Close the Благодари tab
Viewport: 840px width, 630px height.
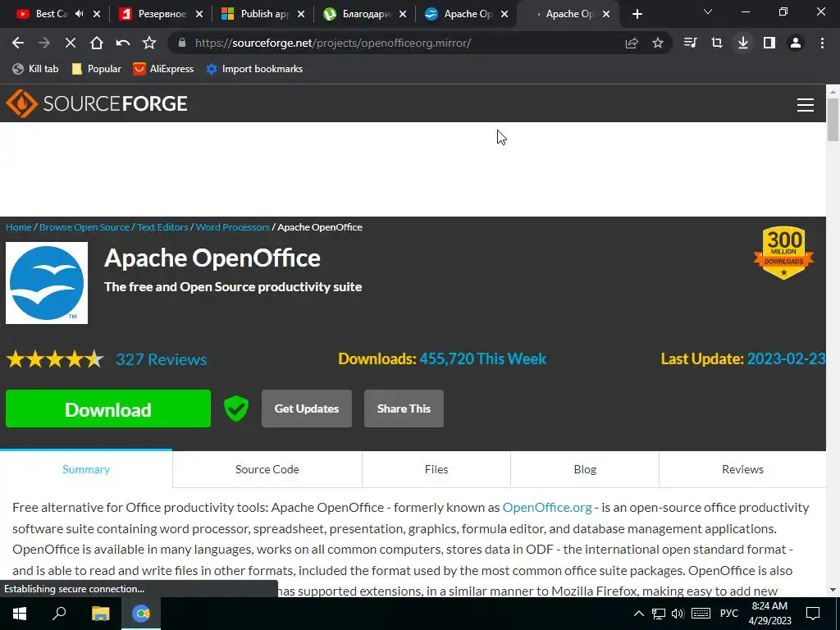coord(403,14)
